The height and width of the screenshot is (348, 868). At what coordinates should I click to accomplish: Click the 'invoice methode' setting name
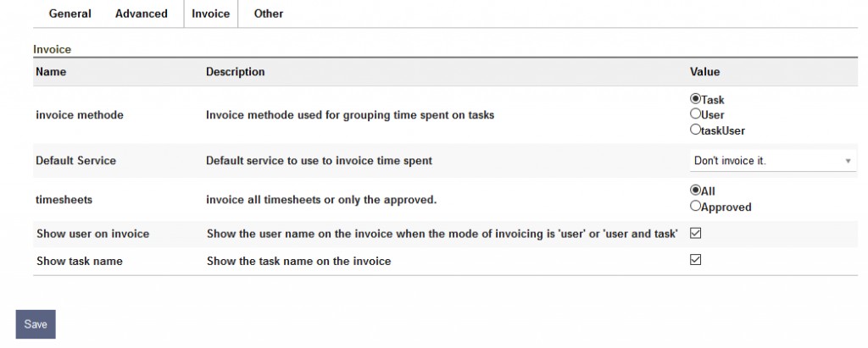click(80, 115)
